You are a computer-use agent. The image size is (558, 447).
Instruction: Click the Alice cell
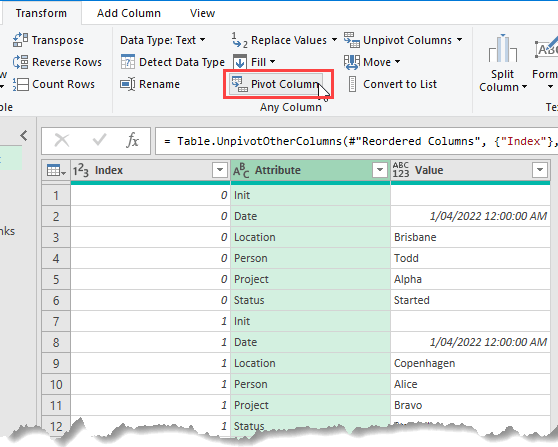pos(470,384)
